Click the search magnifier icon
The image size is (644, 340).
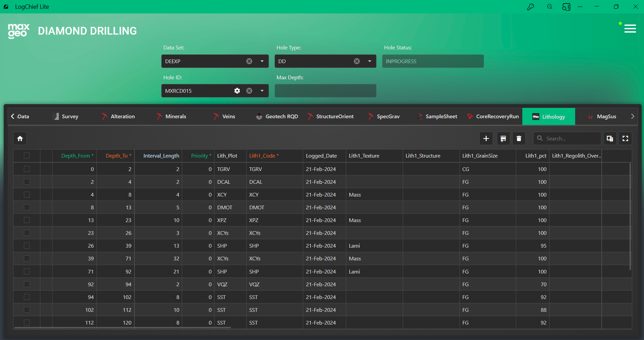coord(540,138)
